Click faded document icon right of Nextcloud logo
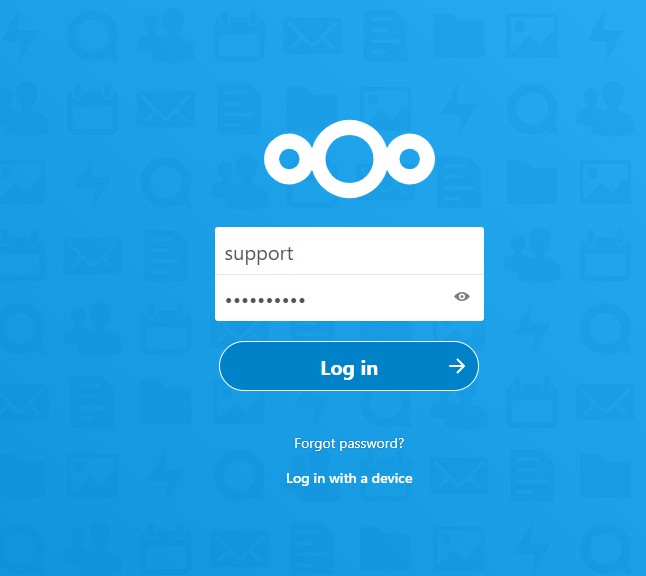This screenshot has height=576, width=646. coord(458,182)
